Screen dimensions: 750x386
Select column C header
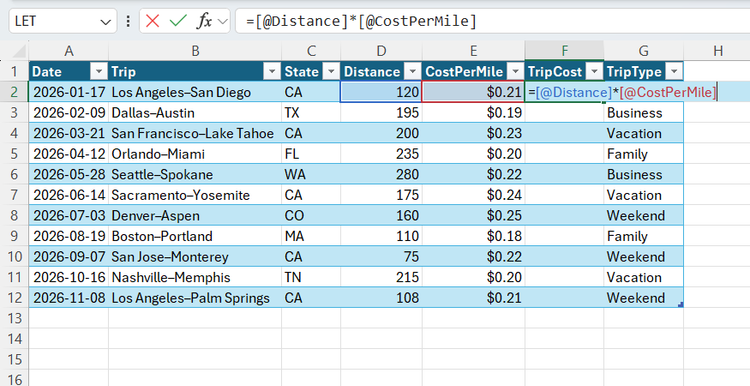click(311, 51)
